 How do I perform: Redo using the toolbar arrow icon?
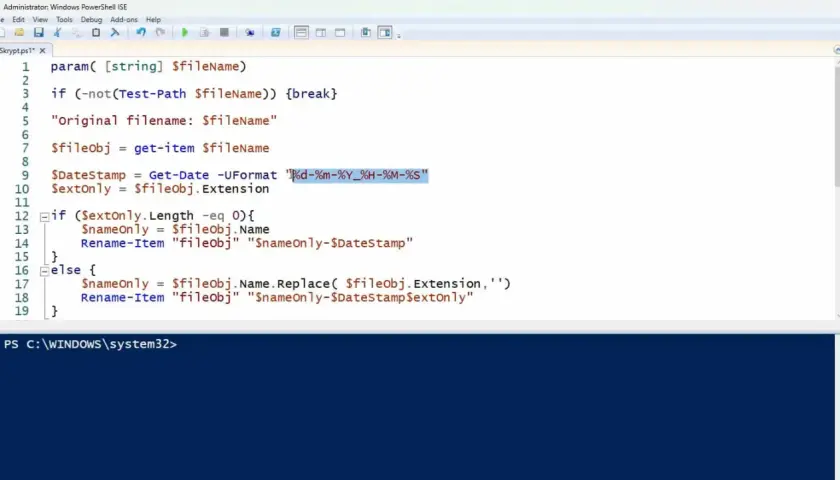point(160,33)
